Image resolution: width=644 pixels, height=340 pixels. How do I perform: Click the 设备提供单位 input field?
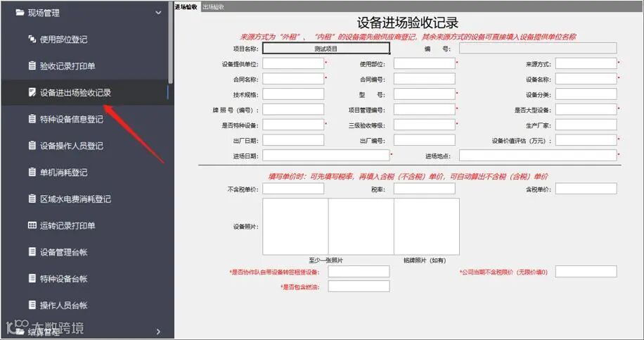(293, 63)
